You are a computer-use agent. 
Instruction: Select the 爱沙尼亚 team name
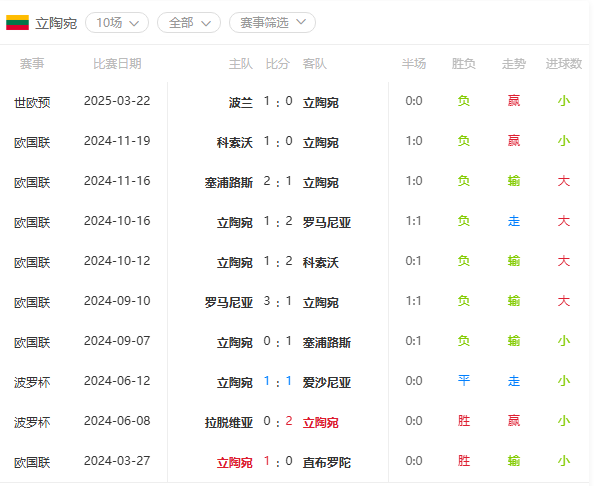[x=327, y=382]
